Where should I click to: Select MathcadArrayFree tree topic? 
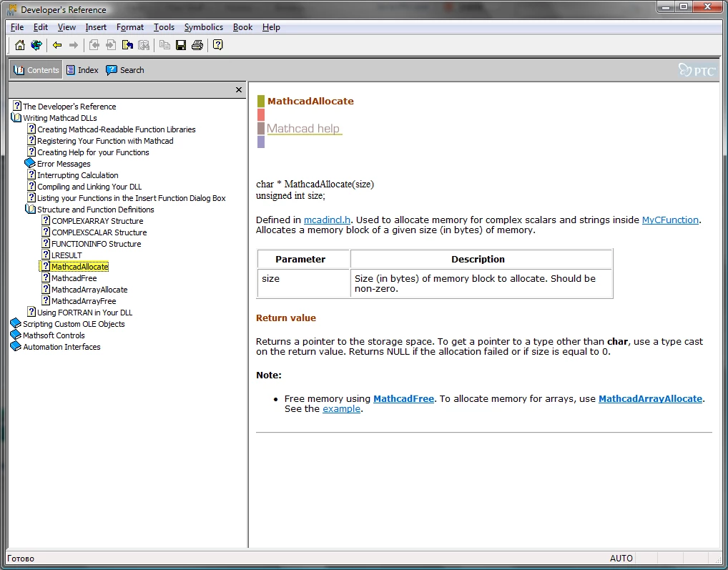(84, 301)
